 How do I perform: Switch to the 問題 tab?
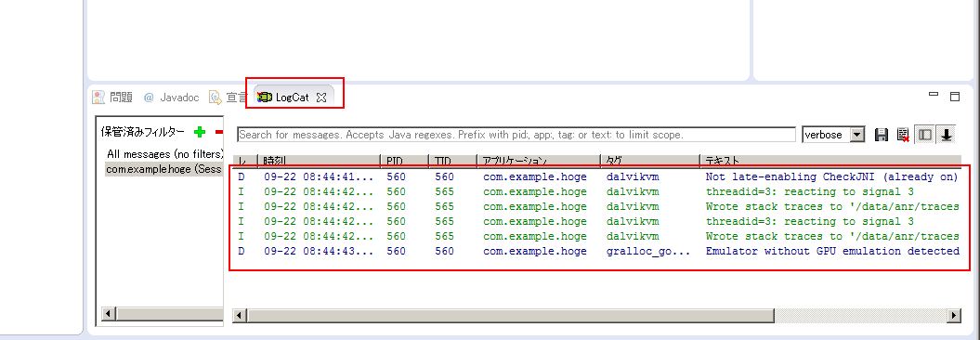click(x=113, y=98)
